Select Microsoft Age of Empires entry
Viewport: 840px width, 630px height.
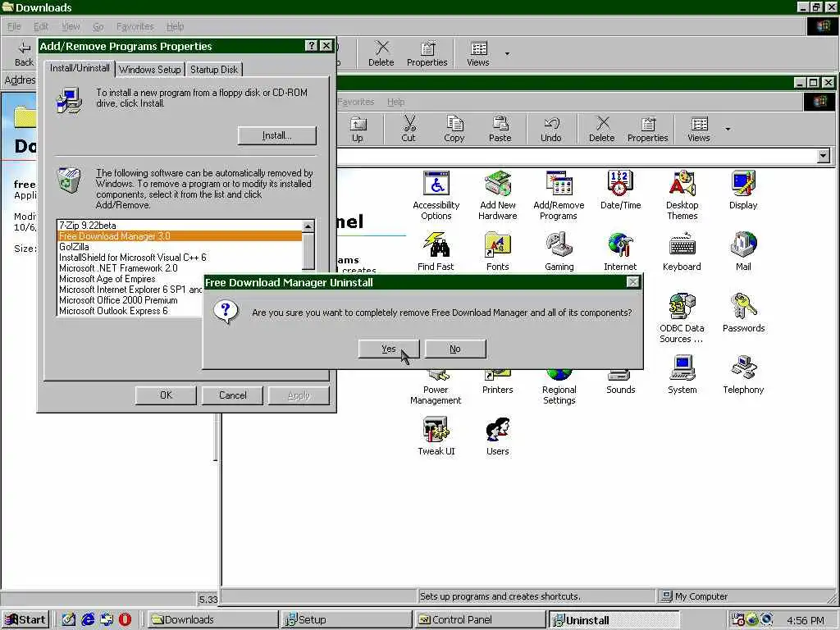point(130,279)
